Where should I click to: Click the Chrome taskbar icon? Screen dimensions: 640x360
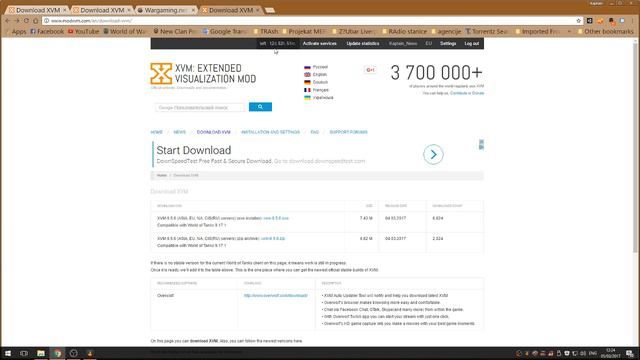point(57,353)
